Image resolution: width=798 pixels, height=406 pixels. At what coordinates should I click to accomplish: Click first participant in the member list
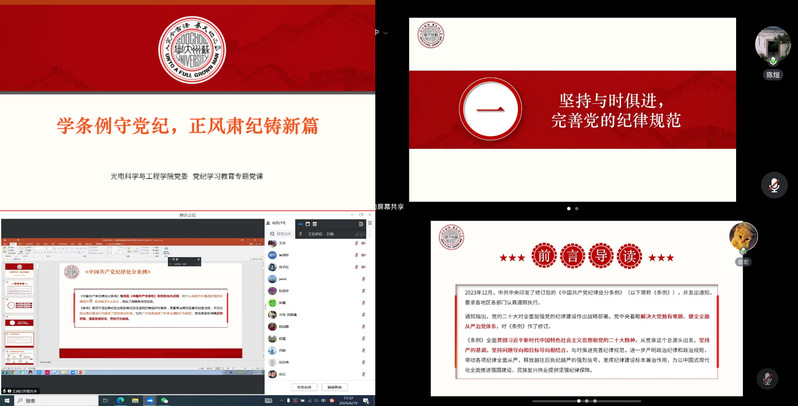coord(290,243)
